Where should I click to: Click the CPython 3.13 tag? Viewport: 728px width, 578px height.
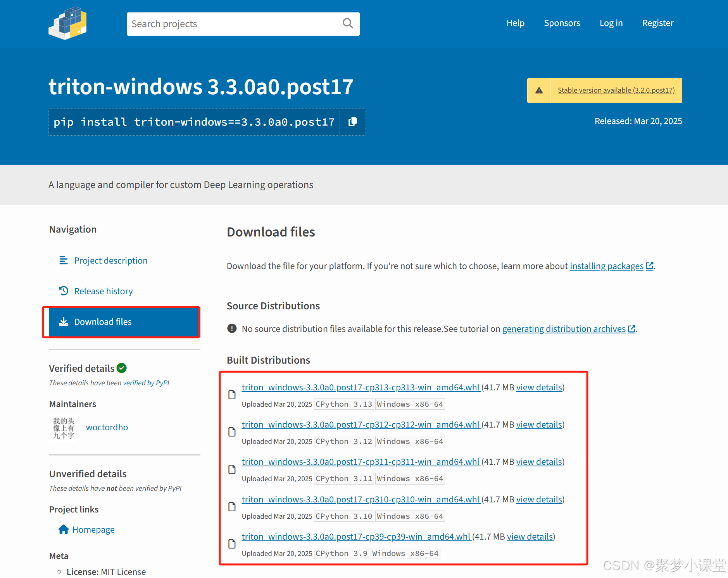point(344,404)
